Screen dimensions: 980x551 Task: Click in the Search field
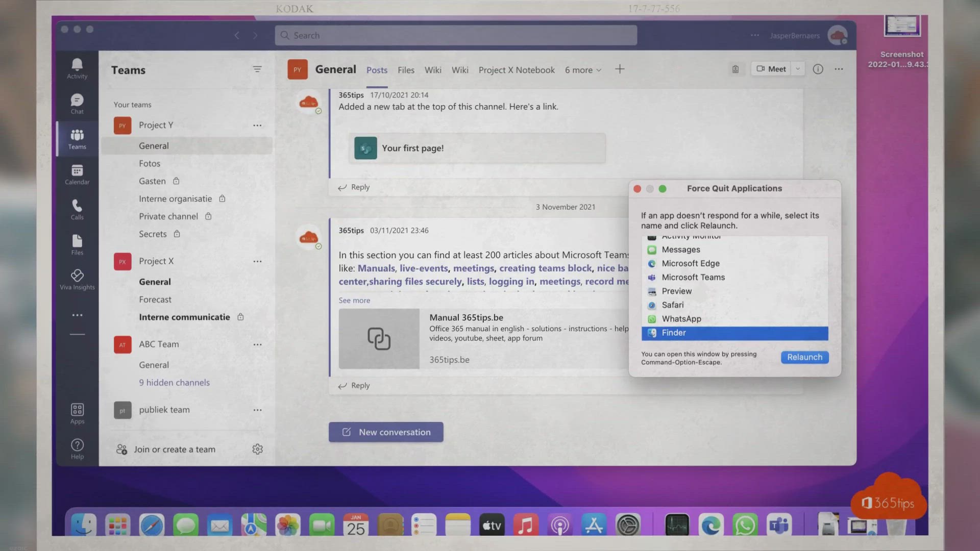coord(456,35)
